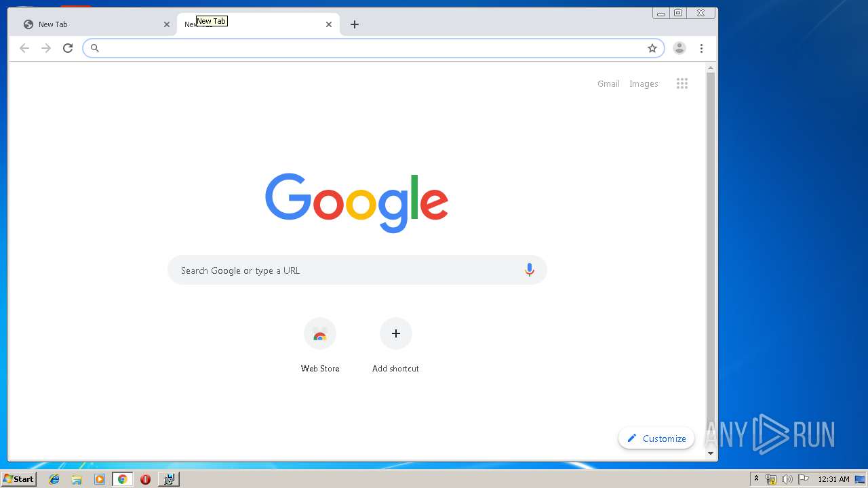
Task: Open Opera from the taskbar
Action: pyautogui.click(x=145, y=479)
